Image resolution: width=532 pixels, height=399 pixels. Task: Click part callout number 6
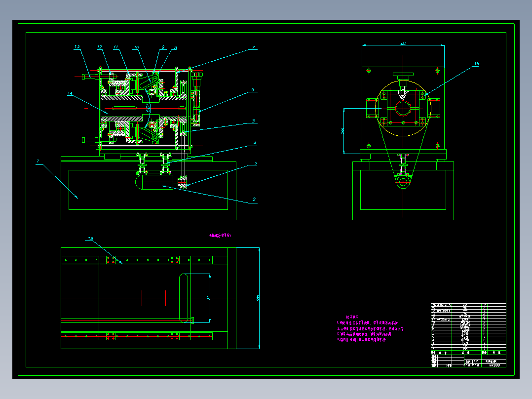(x=253, y=90)
